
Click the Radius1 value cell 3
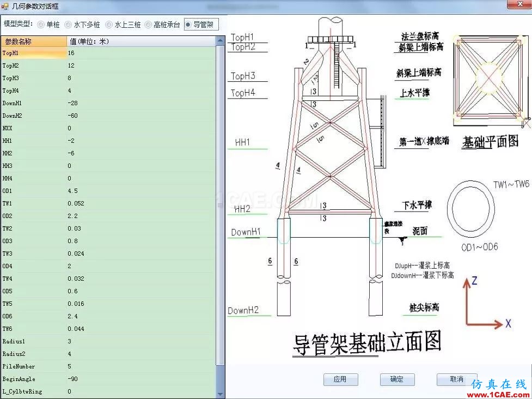pyautogui.click(x=141, y=341)
